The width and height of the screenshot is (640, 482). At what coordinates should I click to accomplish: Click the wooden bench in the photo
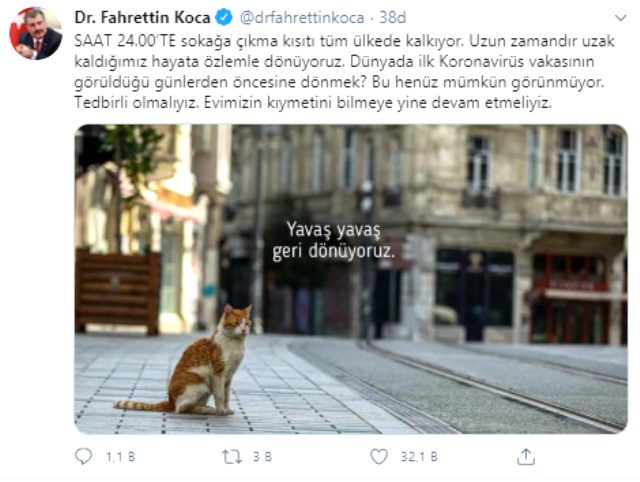[x=118, y=292]
